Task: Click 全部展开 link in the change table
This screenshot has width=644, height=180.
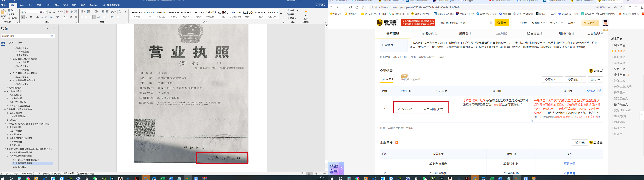Action: [x=594, y=91]
